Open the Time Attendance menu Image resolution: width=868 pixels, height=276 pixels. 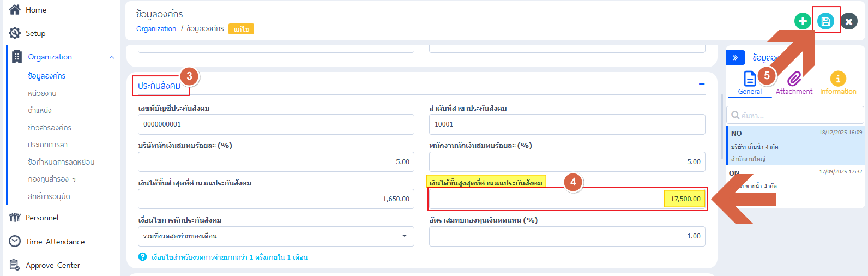tap(55, 242)
